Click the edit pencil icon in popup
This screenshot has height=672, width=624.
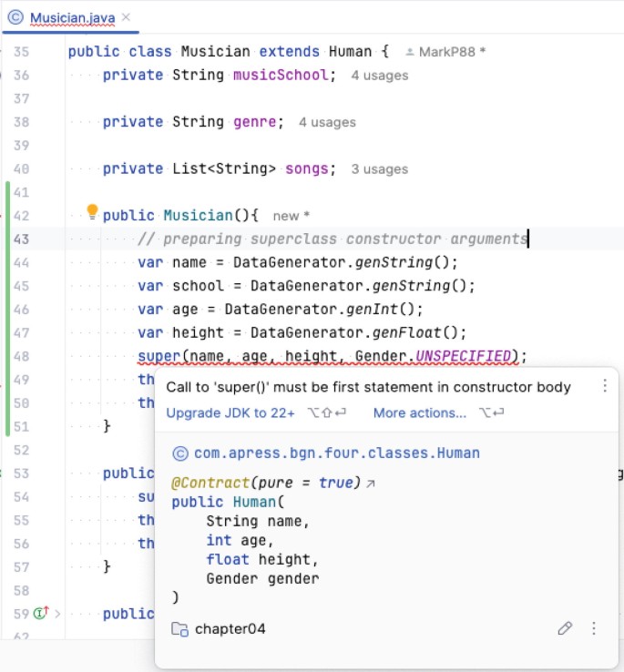(x=565, y=628)
